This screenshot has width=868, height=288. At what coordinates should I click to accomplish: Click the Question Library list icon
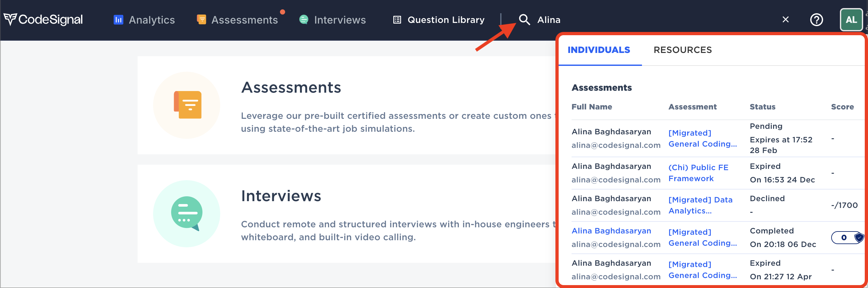tap(397, 20)
